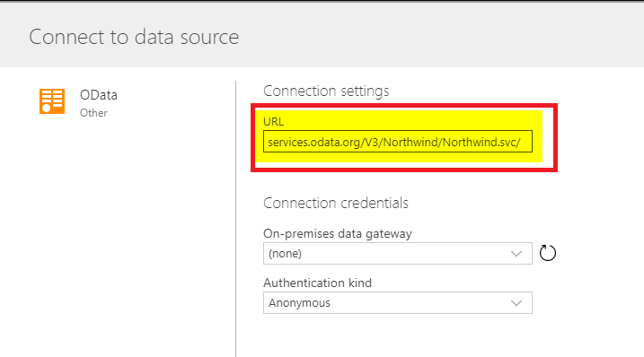644x357 pixels.
Task: Select the OData connector name
Action: pyautogui.click(x=99, y=95)
